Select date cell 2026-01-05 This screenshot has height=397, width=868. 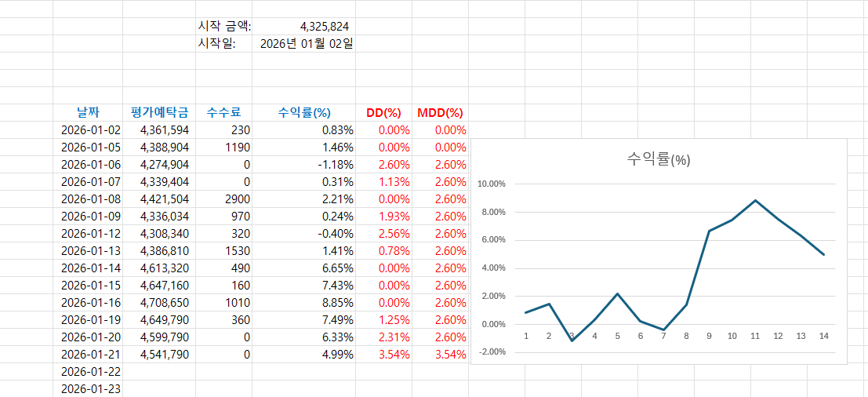tap(91, 148)
